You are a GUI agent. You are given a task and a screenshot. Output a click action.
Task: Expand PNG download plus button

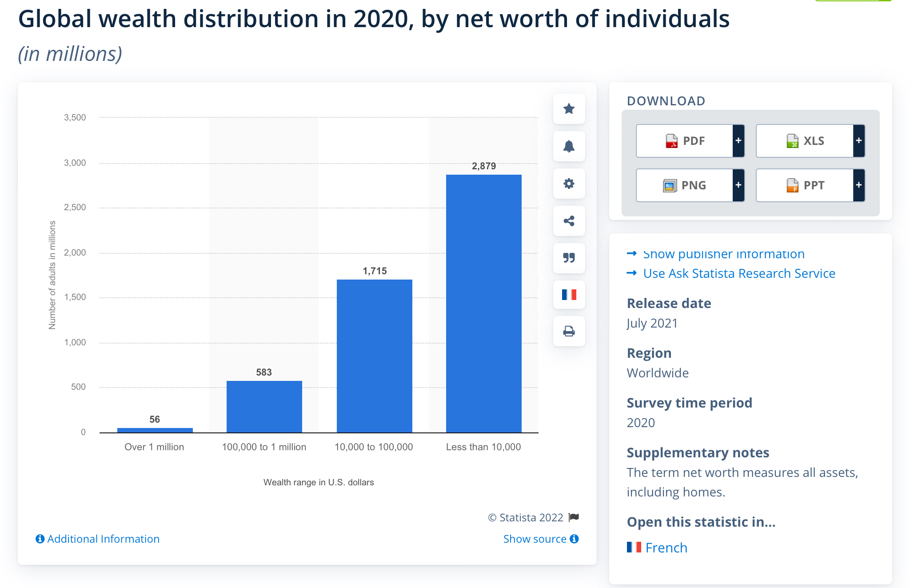[738, 185]
